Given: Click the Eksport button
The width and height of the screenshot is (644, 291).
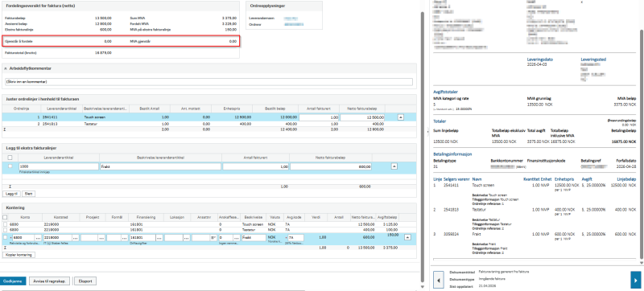Looking at the screenshot, I should pyautogui.click(x=85, y=281).
